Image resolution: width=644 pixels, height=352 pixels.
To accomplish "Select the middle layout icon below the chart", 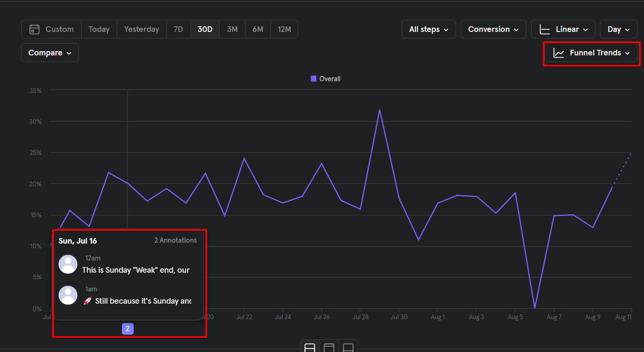I will [329, 347].
